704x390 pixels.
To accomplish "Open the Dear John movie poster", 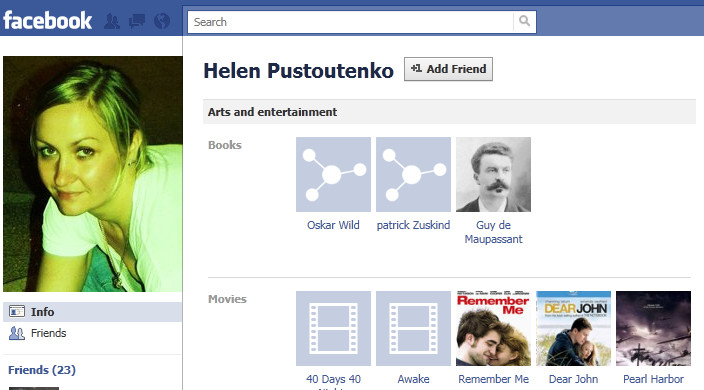I will 573,329.
